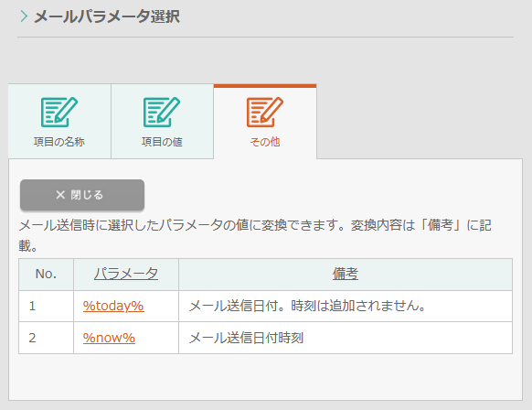This screenshot has height=410, width=532.
Task: Click the orange その他 tab edit icon
Action: [x=265, y=112]
